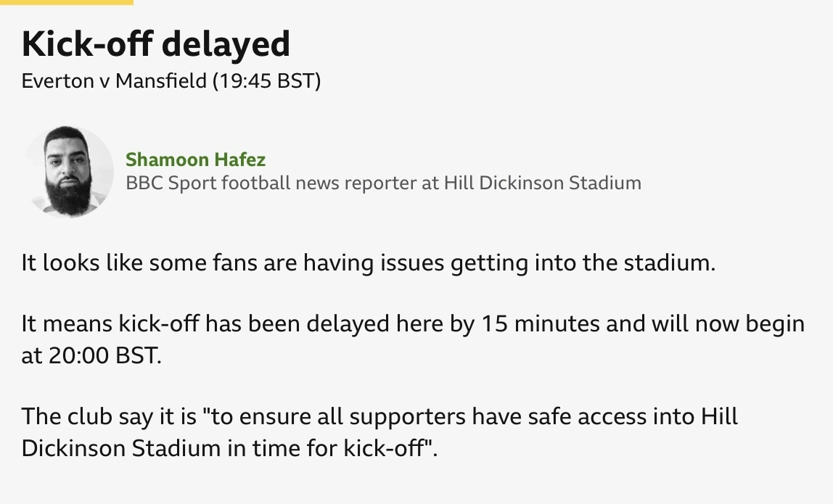This screenshot has height=504, width=833.
Task: Click the reporter's profile photo
Action: 69,172
